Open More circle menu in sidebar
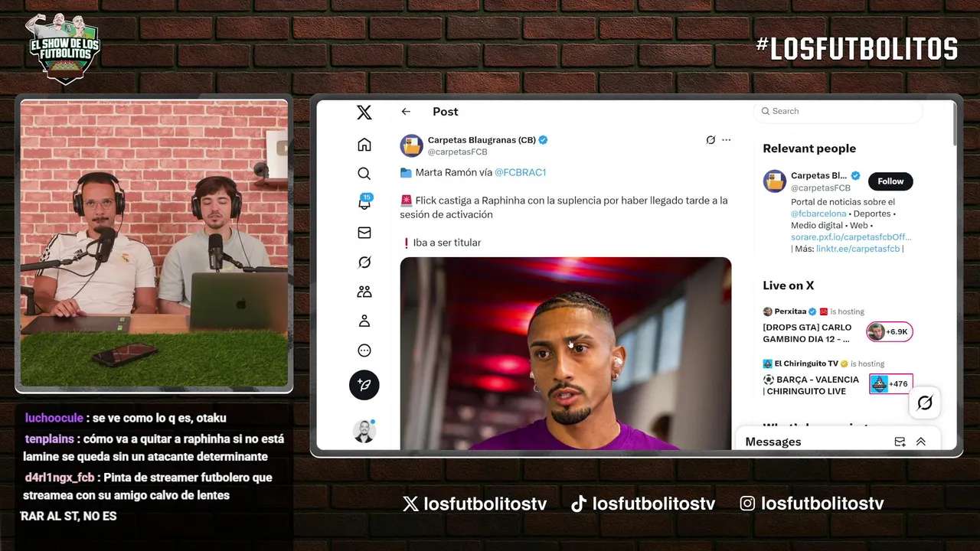The height and width of the screenshot is (551, 980). click(364, 350)
